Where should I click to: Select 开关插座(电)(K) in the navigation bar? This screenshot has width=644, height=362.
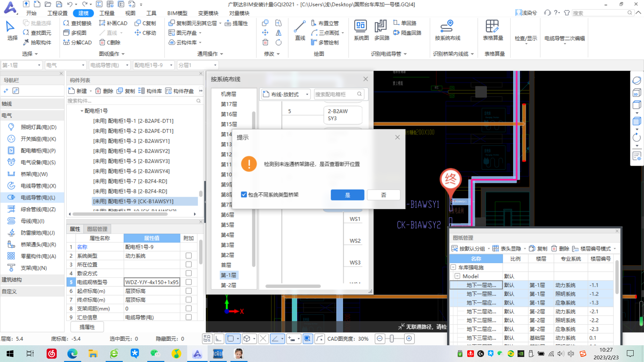click(32, 139)
